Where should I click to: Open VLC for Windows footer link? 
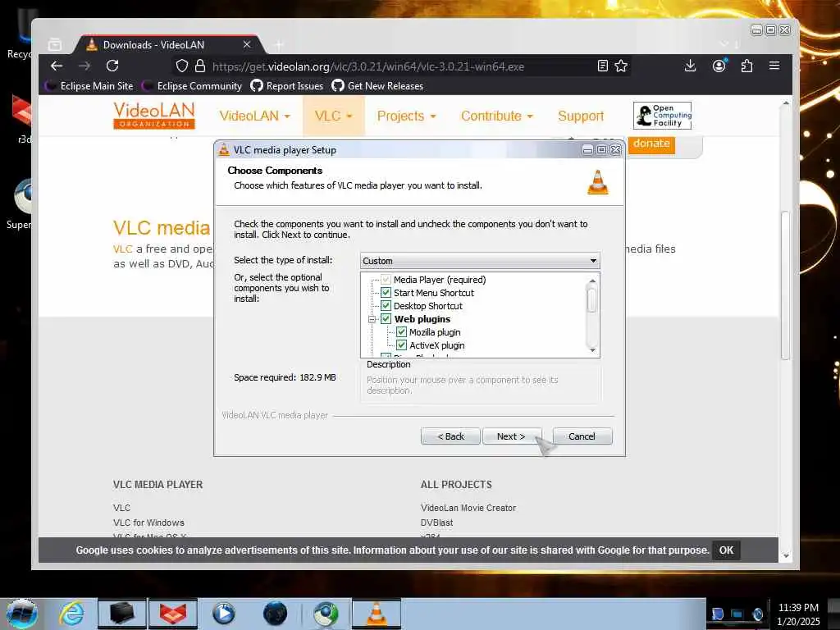pyautogui.click(x=148, y=523)
